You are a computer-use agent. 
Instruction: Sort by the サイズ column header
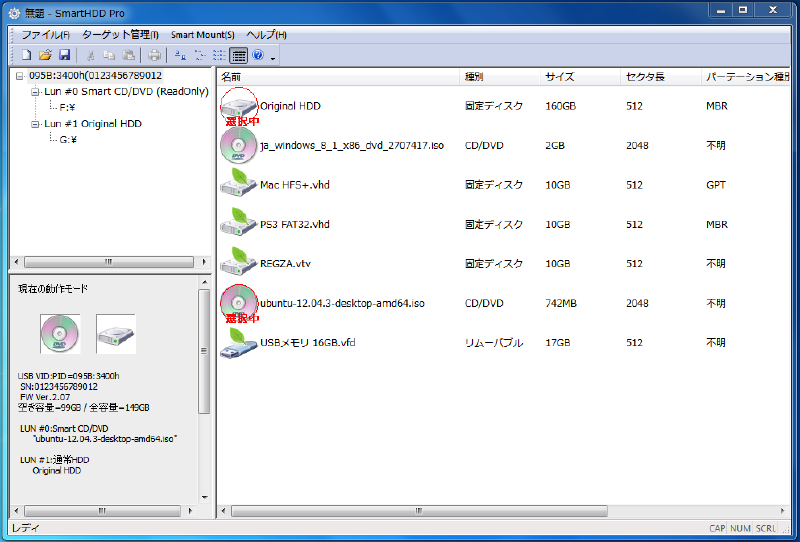pos(581,77)
